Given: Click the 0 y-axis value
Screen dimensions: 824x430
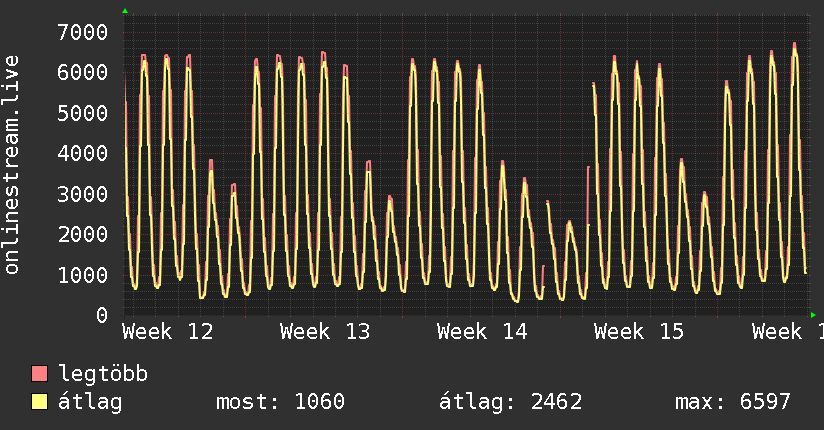Looking at the screenshot, I should click(x=102, y=315).
